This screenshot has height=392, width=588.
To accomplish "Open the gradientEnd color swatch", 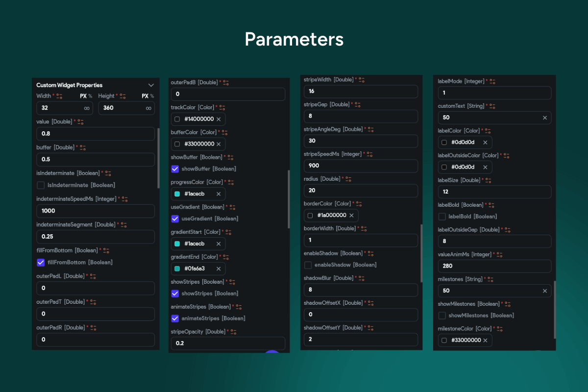I will point(177,269).
